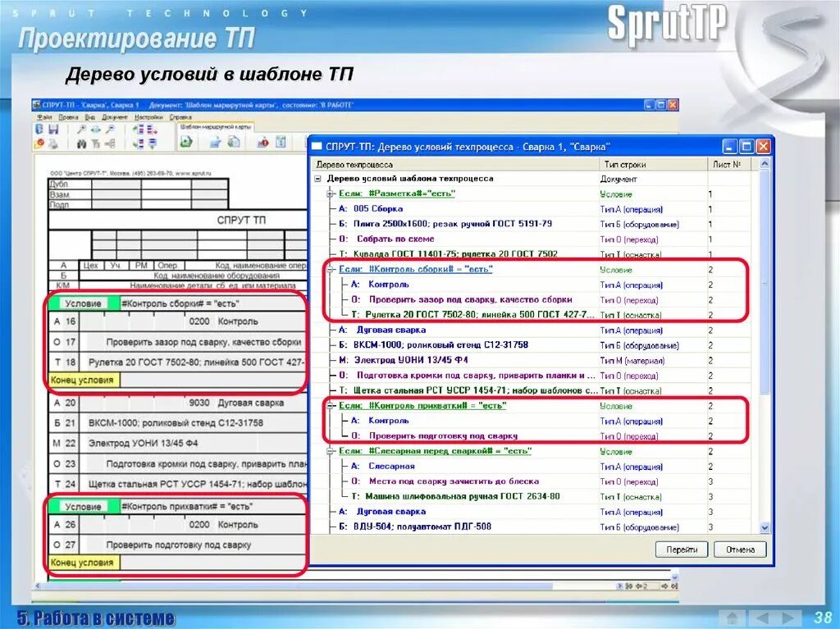840x629 pixels.
Task: Open the Справка menu
Action: click(180, 116)
